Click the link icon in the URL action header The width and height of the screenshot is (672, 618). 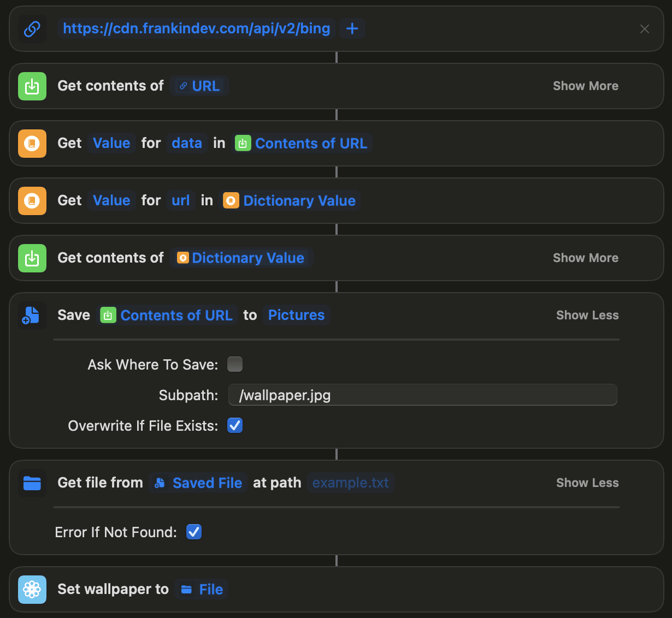coord(32,28)
